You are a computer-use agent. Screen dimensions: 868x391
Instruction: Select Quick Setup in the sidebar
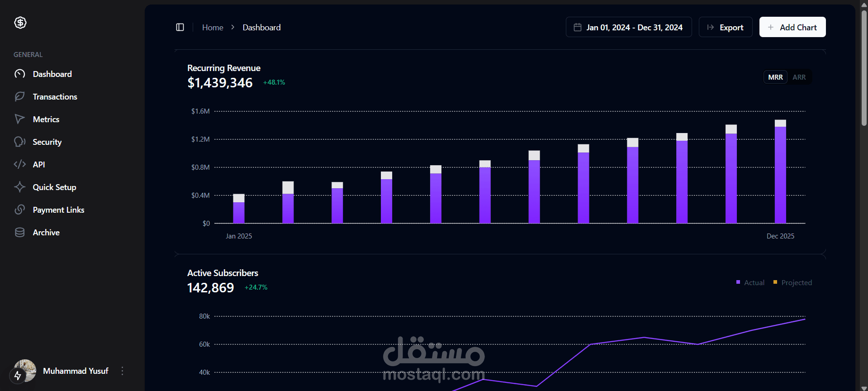click(x=54, y=187)
